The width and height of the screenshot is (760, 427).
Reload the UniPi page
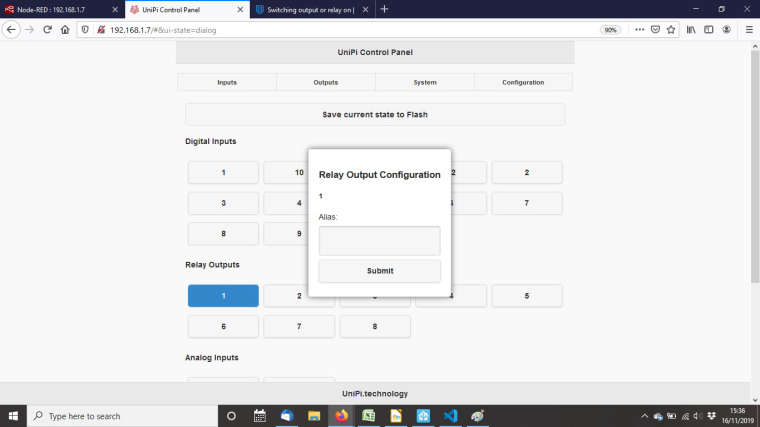(48, 30)
